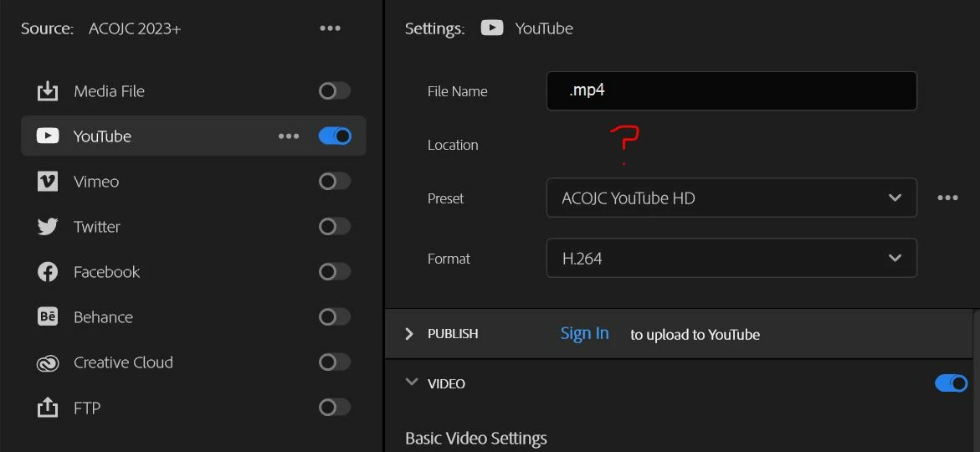Click the Behance logo icon
This screenshot has width=980, height=452.
pos(48,317)
